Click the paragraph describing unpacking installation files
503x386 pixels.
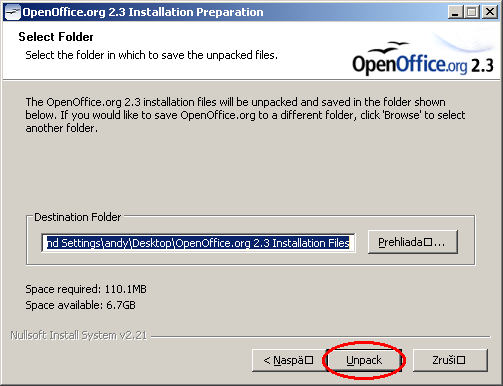245,115
